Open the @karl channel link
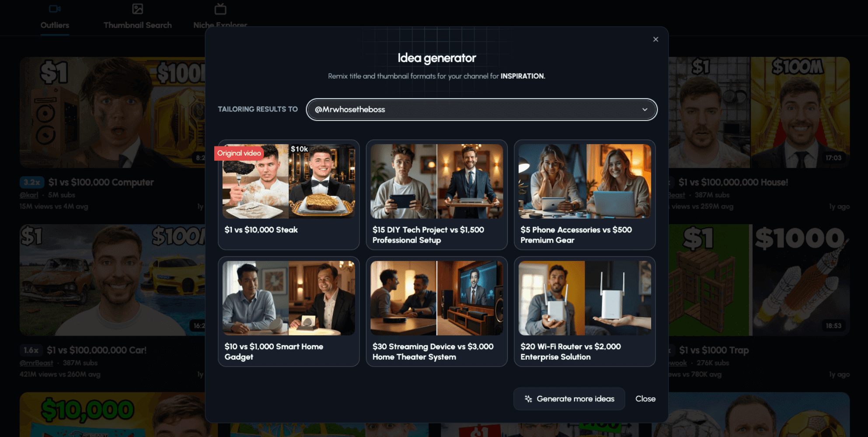Screen dimensions: 868x437 click(x=29, y=195)
